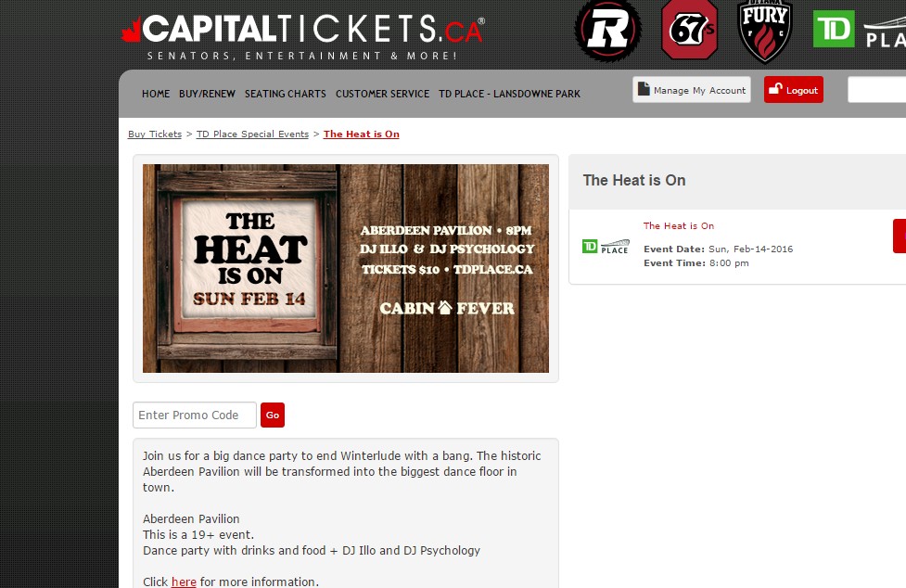Open the HOME menu item
Viewport: 906px width, 588px height.
[156, 94]
